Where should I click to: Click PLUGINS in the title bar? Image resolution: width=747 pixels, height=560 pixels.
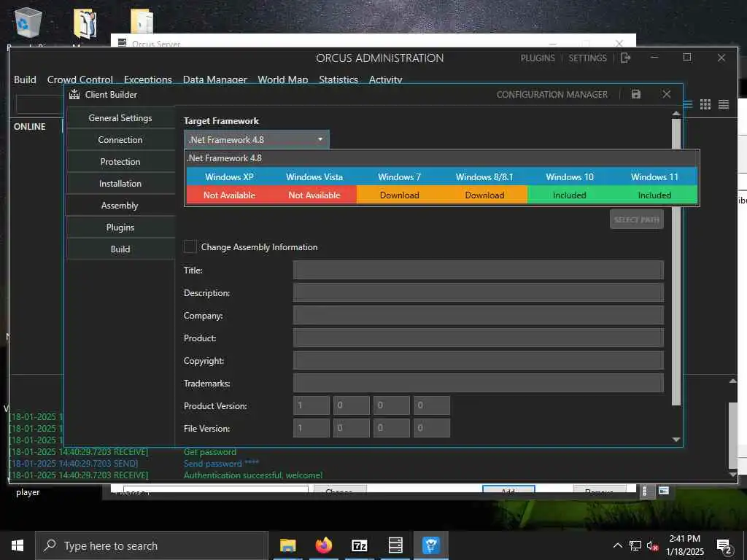coord(538,58)
